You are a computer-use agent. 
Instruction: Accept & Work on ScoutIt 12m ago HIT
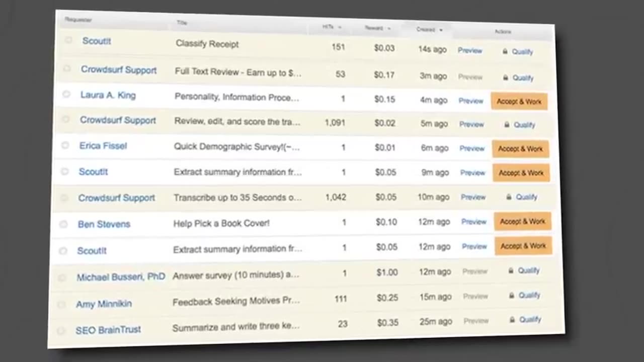pyautogui.click(x=523, y=246)
